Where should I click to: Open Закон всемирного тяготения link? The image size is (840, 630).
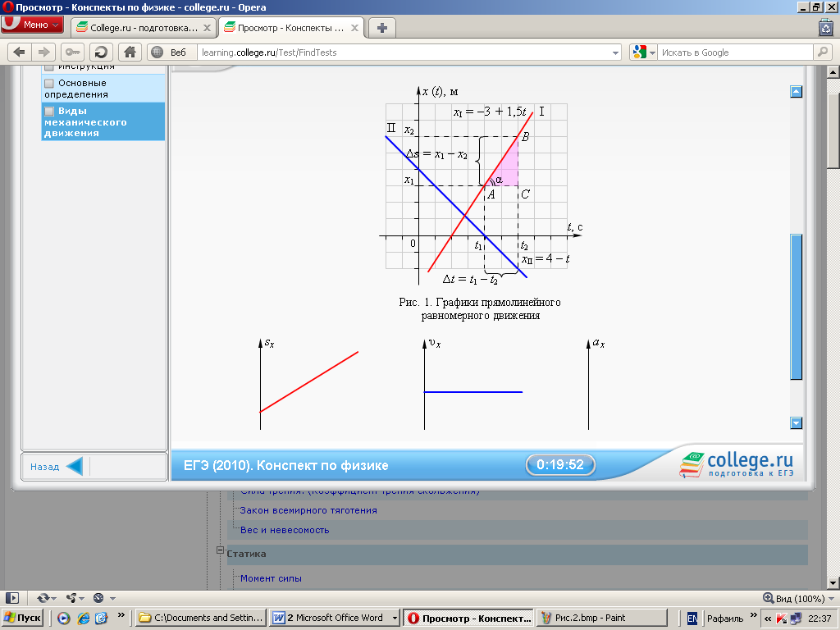coord(308,510)
